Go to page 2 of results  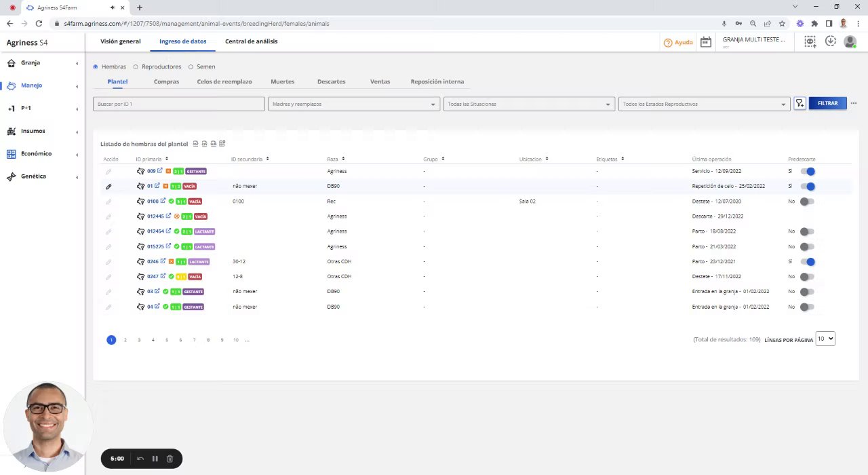pyautogui.click(x=125, y=340)
